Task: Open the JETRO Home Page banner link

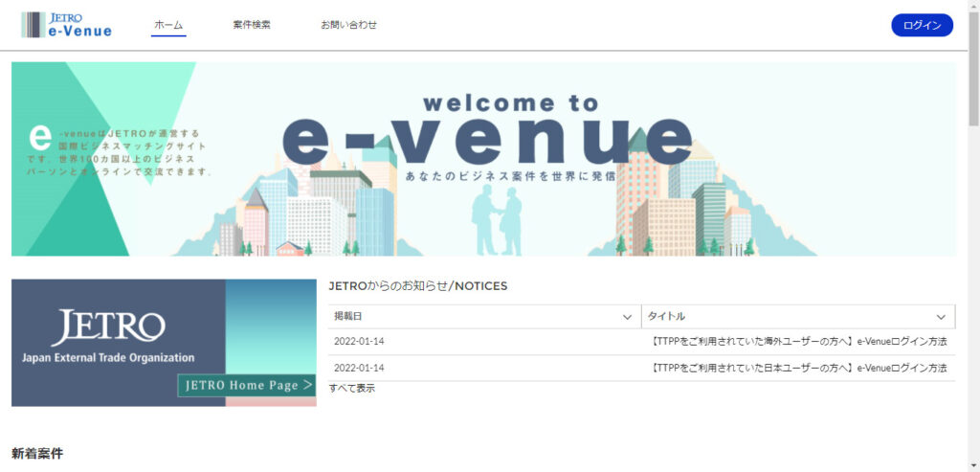Action: click(164, 343)
